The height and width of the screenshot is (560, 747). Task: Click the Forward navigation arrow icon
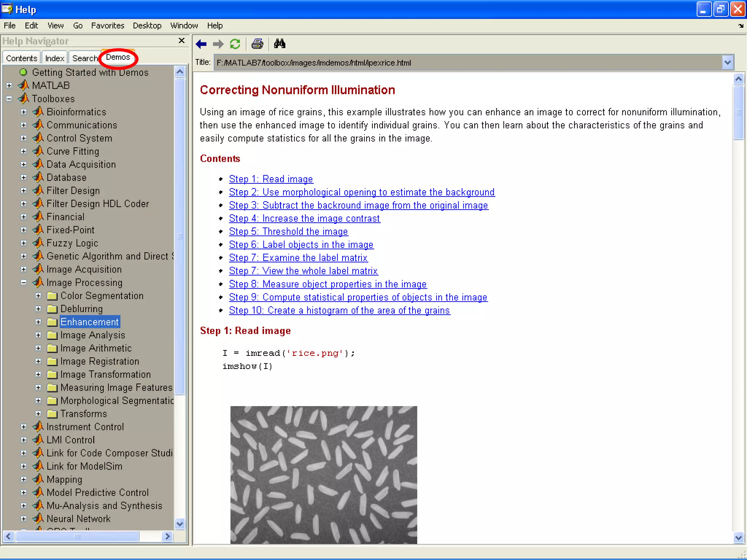pyautogui.click(x=218, y=44)
